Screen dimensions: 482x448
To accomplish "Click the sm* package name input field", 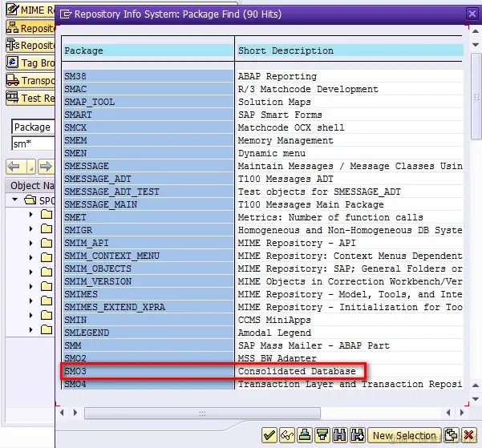I will (33, 143).
